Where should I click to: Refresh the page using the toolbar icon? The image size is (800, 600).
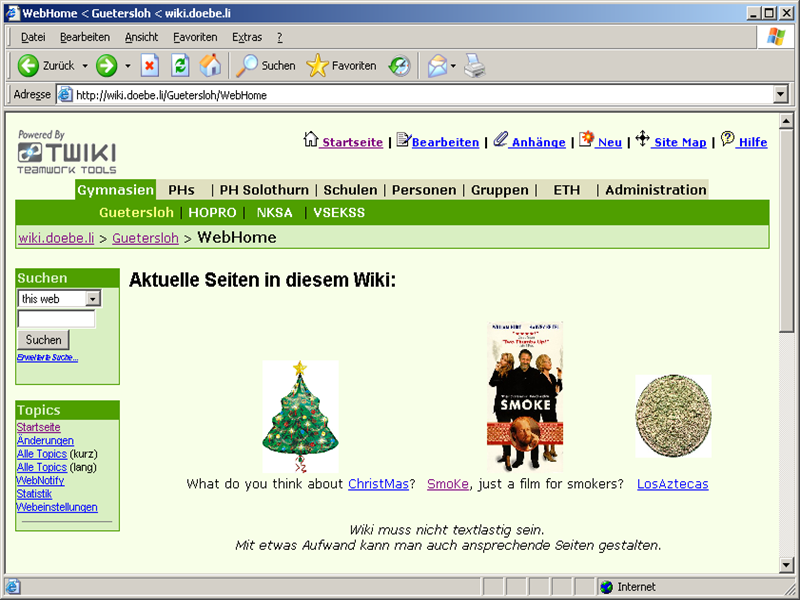[180, 66]
